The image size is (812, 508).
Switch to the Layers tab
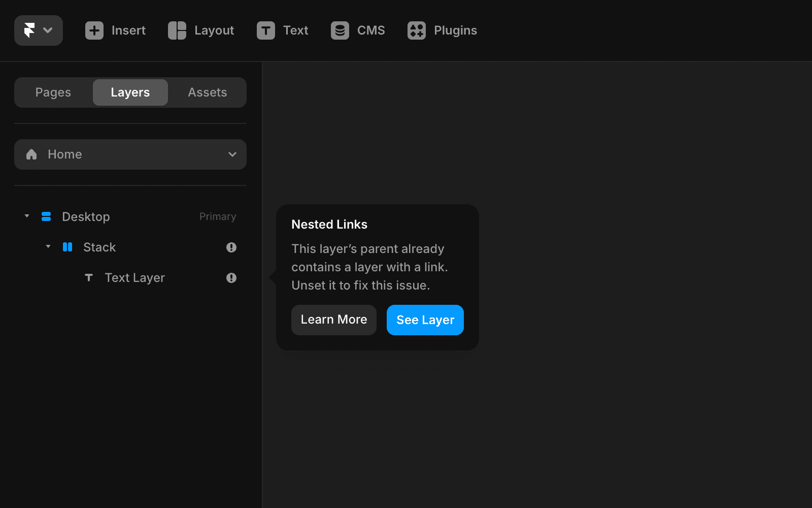(x=130, y=92)
